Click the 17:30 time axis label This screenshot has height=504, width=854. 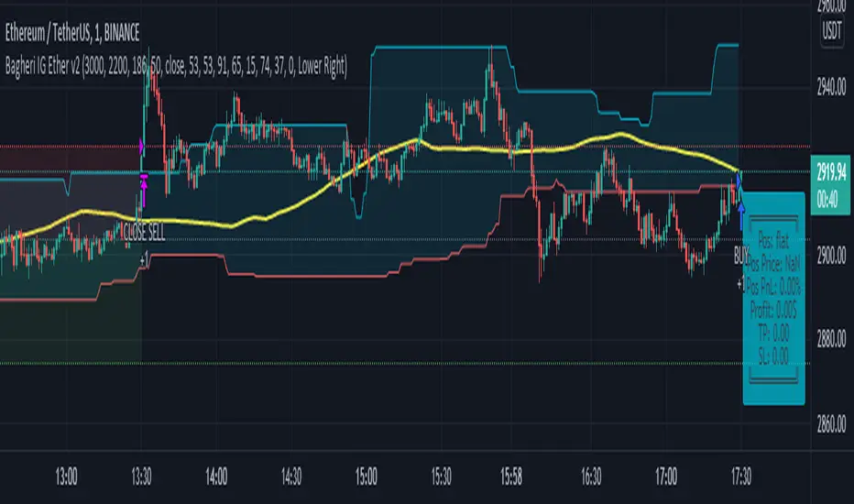741,477
